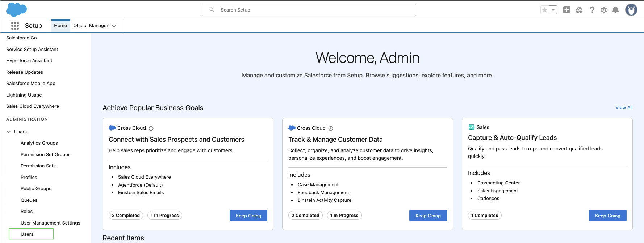This screenshot has height=243, width=644.
Task: Open Queues
Action: 29,200
